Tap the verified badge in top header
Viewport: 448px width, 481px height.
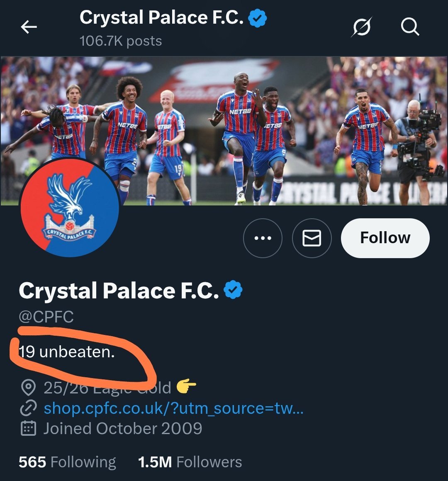pyautogui.click(x=258, y=19)
